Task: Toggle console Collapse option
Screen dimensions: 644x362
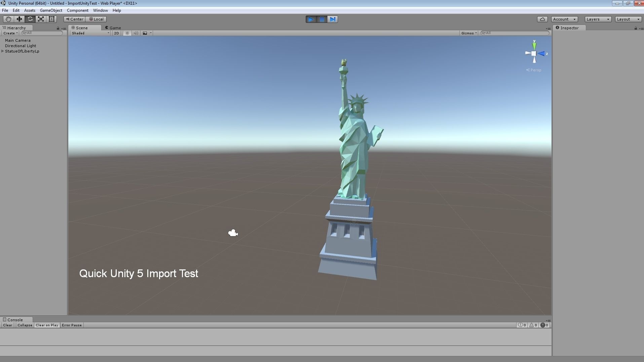Action: coord(25,325)
